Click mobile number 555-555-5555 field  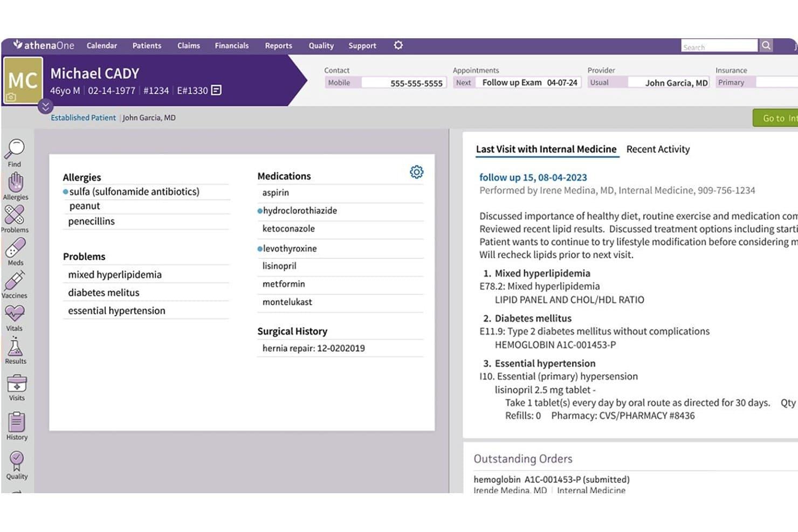pyautogui.click(x=404, y=82)
